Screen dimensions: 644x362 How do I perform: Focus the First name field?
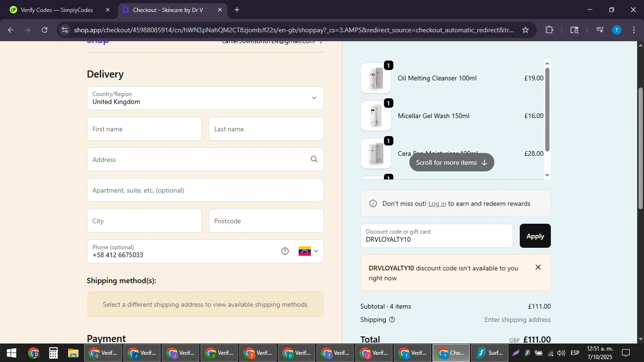[144, 129]
